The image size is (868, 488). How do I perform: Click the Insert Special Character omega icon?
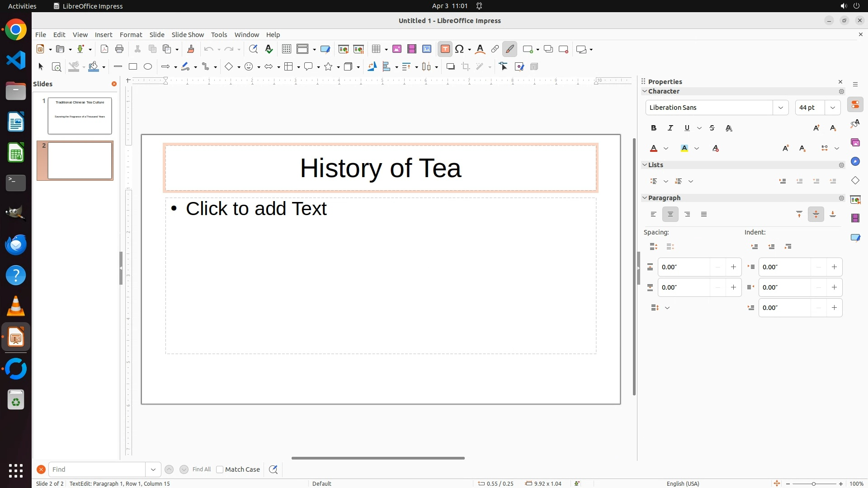[460, 49]
